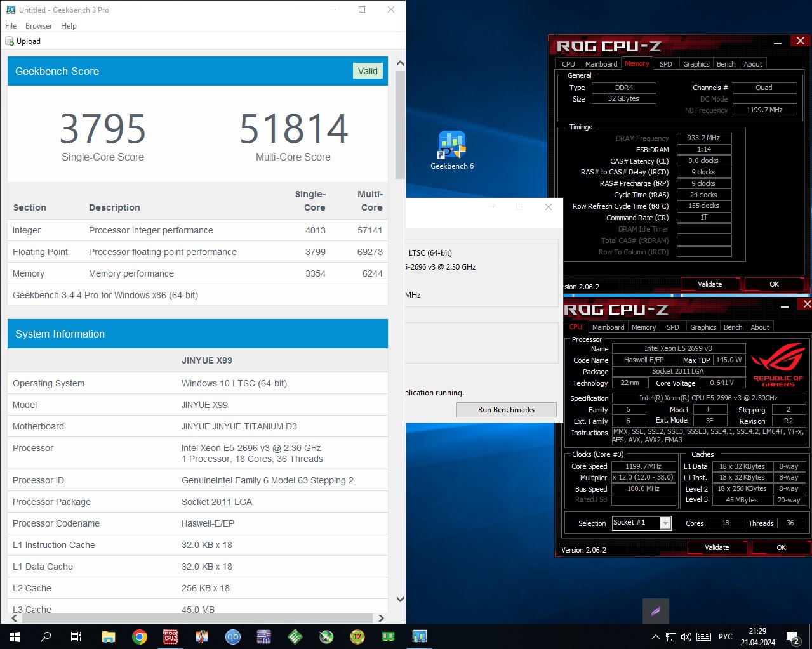This screenshot has width=812, height=649.
Task: Click OK in upper CPU-Z Memory window
Action: (775, 284)
